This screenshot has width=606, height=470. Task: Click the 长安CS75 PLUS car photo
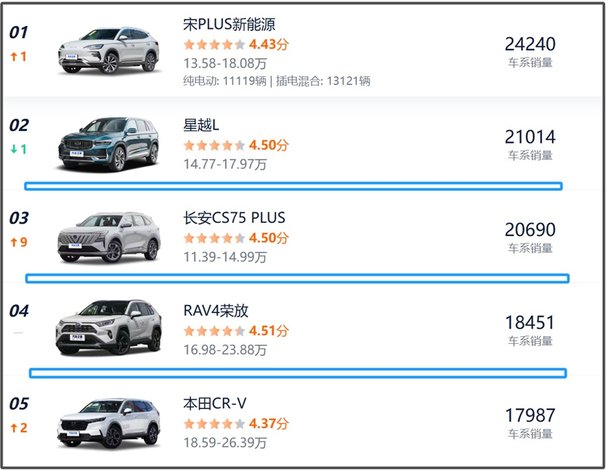coord(109,237)
